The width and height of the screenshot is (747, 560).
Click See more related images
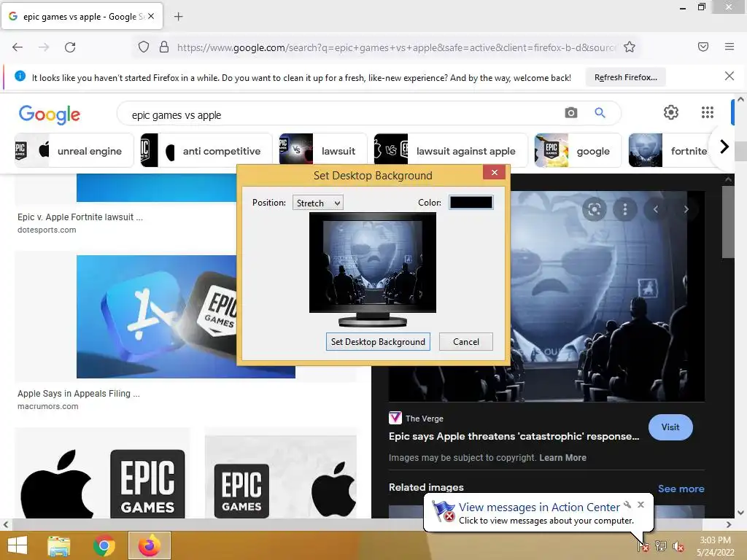681,489
